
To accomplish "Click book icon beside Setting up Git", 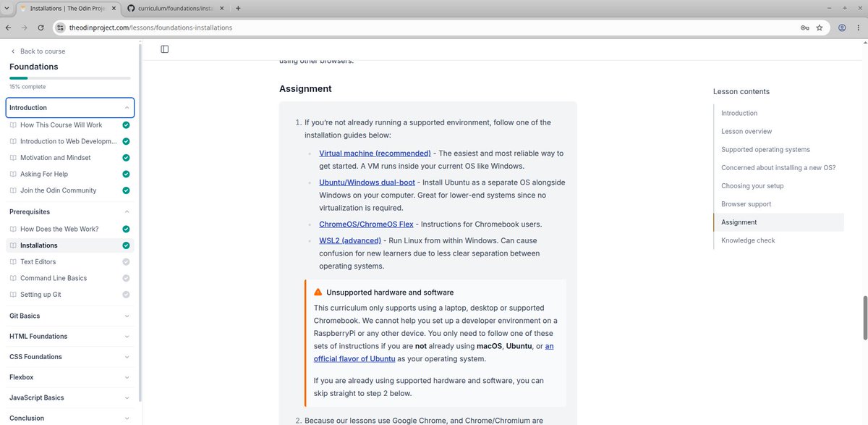I will coord(13,295).
